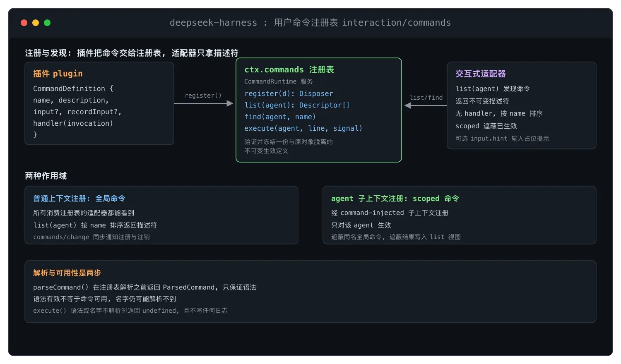Select the note "可选 input.hint 输入占位提示"
Screen dimensions: 621x364
coord(502,139)
